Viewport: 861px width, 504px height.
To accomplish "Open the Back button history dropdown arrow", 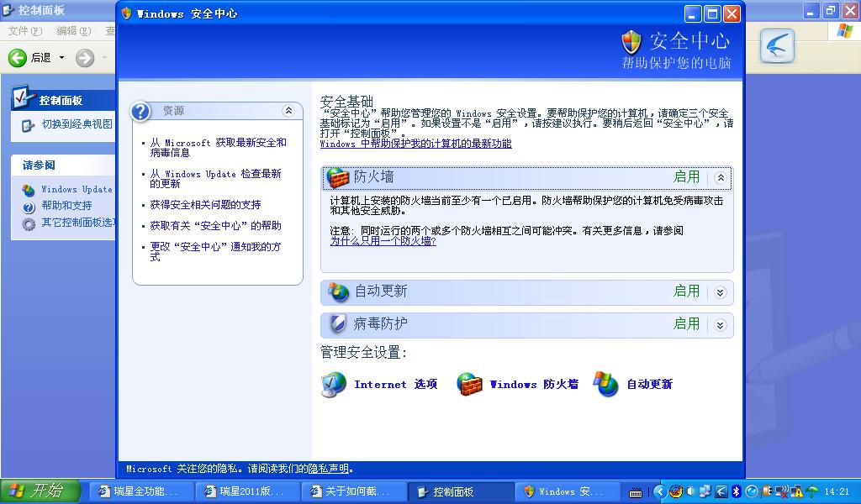I will pos(61,58).
